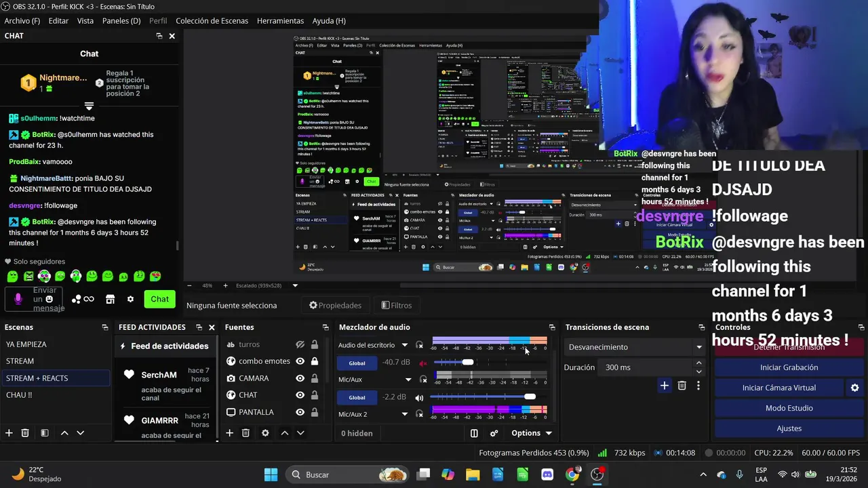868x488 pixels.
Task: Open the Desvanecimiento transition dropdown
Action: (635, 347)
